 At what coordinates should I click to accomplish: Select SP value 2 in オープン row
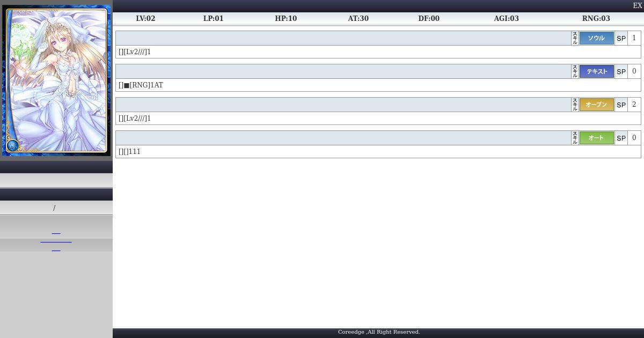click(634, 105)
